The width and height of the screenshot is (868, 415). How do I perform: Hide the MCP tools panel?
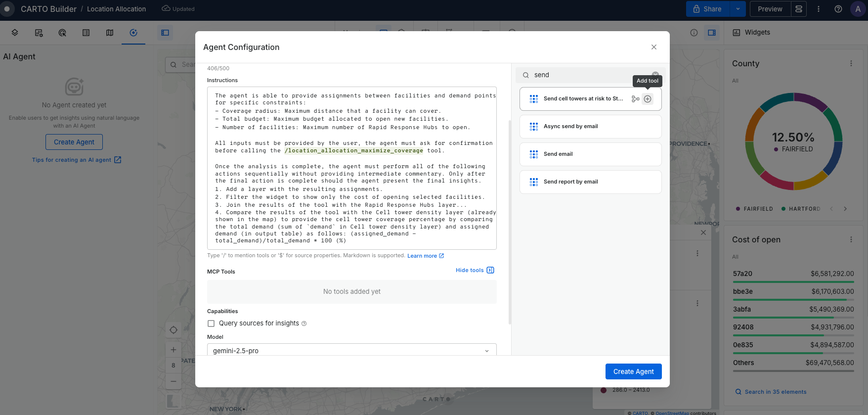click(x=475, y=270)
